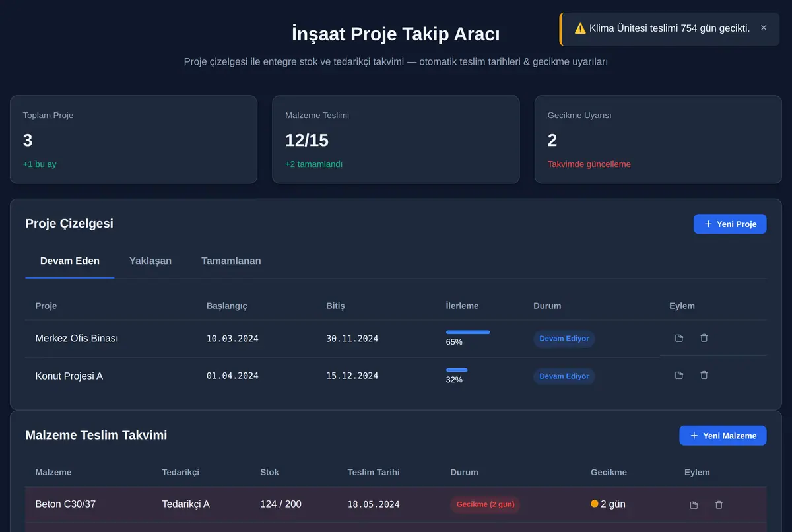The height and width of the screenshot is (532, 792).
Task: Dismiss the Klima Ünitesi delay notification
Action: pos(764,28)
